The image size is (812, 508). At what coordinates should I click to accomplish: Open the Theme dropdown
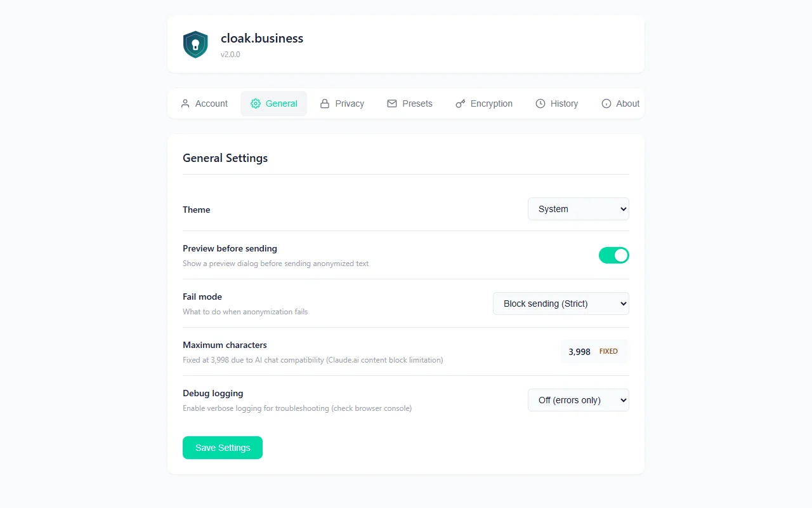point(578,209)
